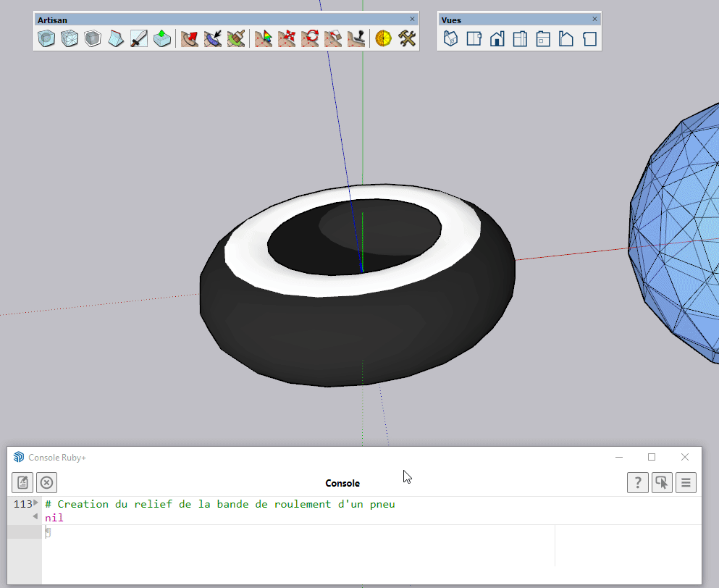719x588 pixels.
Task: Switch to Bottom view in Vues
Action: (x=589, y=38)
